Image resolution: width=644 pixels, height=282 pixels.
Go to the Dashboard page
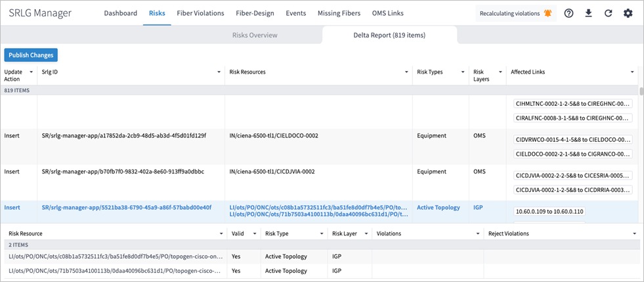click(121, 13)
